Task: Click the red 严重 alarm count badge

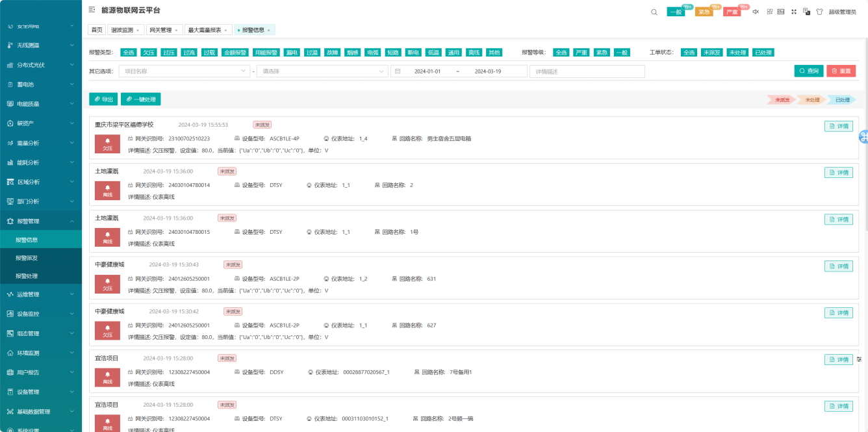Action: click(x=732, y=12)
